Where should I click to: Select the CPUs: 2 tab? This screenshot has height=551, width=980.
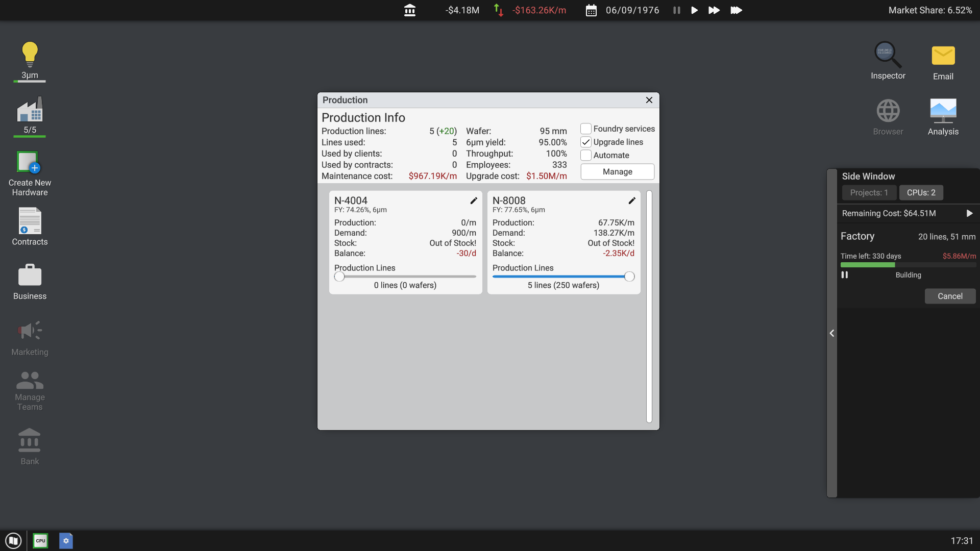click(921, 192)
